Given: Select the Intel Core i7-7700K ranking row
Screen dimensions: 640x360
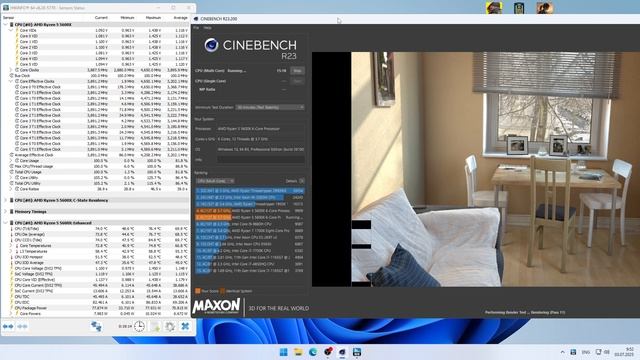Looking at the screenshot, I should point(250,251).
